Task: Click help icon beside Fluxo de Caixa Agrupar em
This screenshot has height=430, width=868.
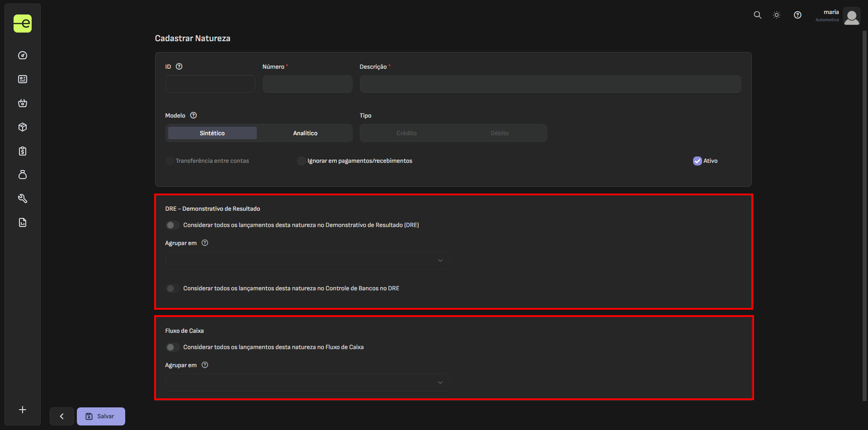Action: (205, 365)
